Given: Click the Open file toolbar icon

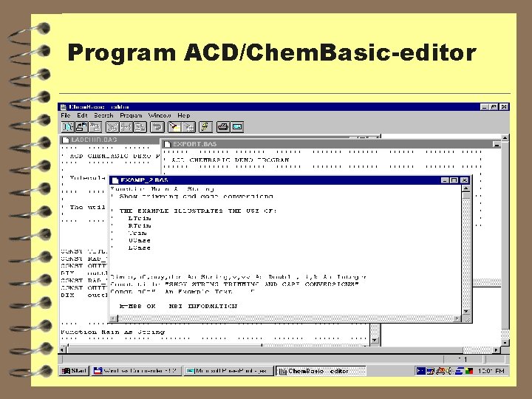Looking at the screenshot, I should click(x=81, y=127).
